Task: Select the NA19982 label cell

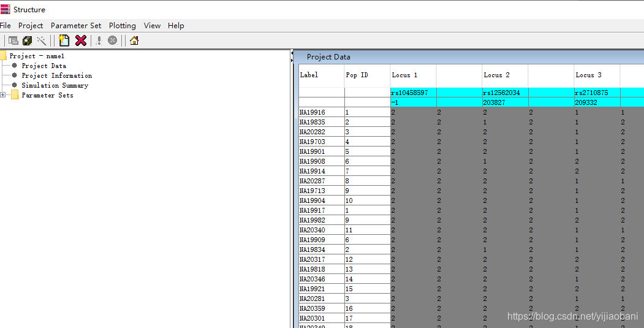Action: (x=322, y=220)
